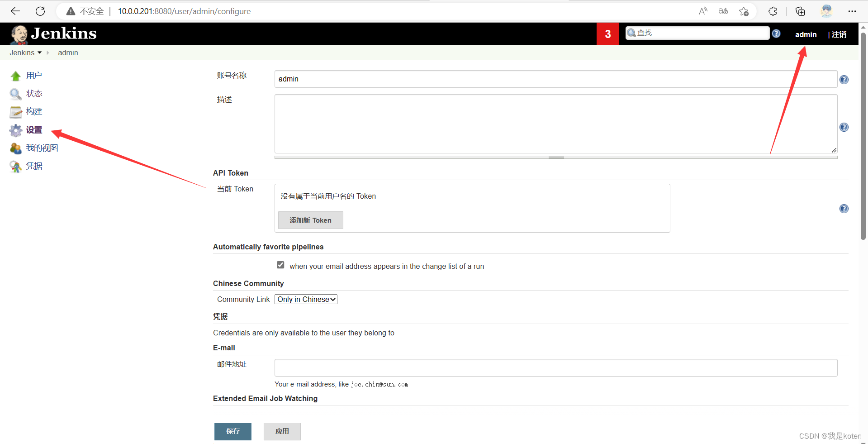
Task: Open the 我的视图 sidebar link
Action: pyautogui.click(x=42, y=148)
